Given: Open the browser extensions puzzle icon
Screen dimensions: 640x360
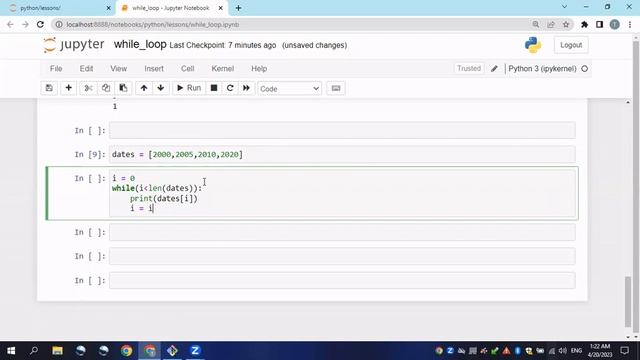Looking at the screenshot, I should [584, 24].
